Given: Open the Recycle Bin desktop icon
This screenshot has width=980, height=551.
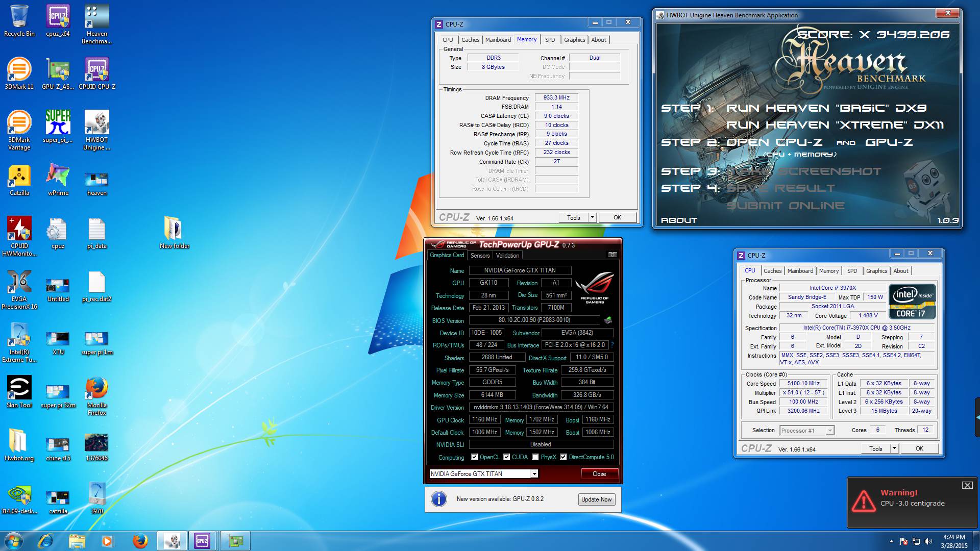Looking at the screenshot, I should pyautogui.click(x=19, y=20).
